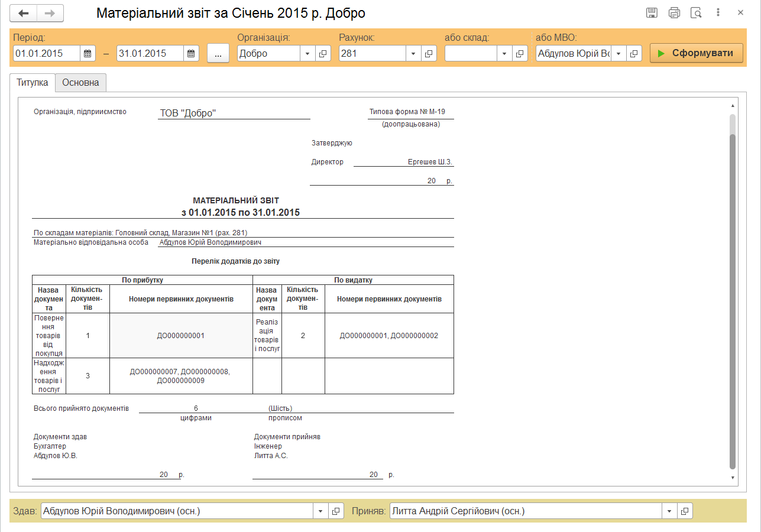Choose period with the ellipsis button
Viewport: 761px width, 532px height.
(218, 53)
